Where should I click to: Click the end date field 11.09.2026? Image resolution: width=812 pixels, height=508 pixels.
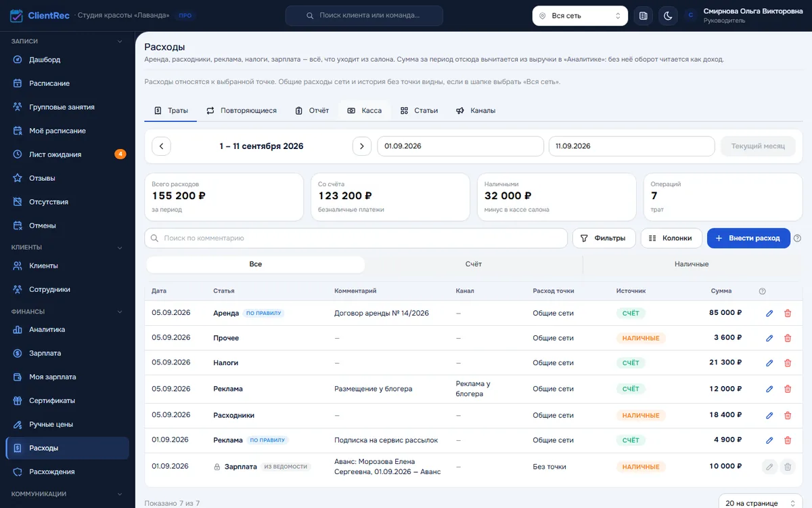click(631, 146)
